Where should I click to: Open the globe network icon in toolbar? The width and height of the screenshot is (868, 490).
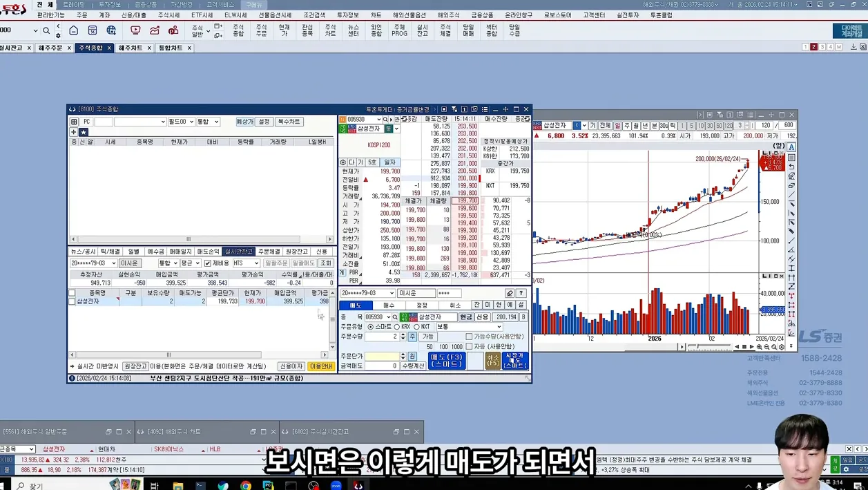pyautogui.click(x=111, y=30)
